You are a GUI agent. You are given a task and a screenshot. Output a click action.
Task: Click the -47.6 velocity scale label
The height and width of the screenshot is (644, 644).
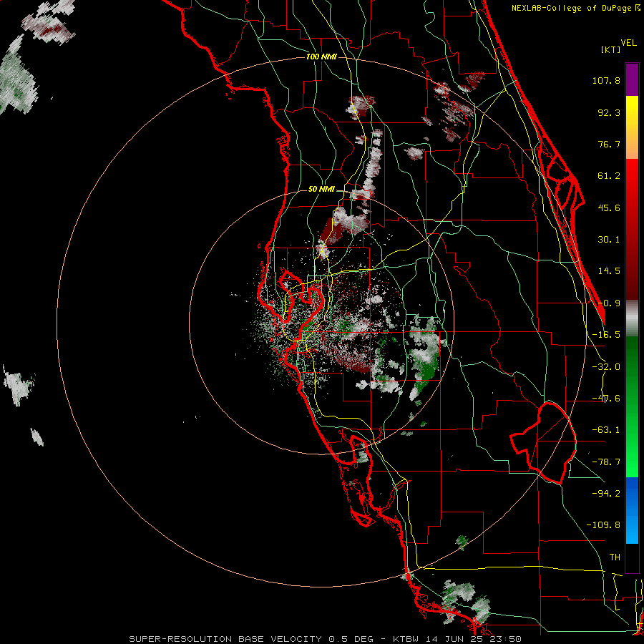coord(606,399)
